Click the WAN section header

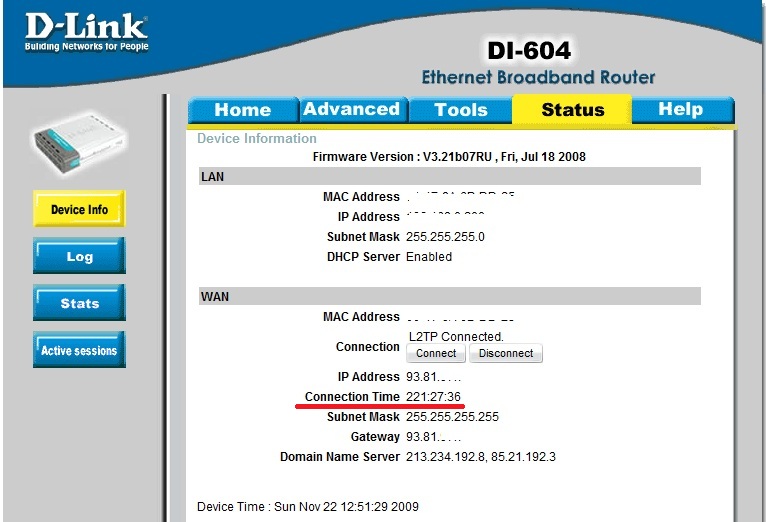point(449,296)
